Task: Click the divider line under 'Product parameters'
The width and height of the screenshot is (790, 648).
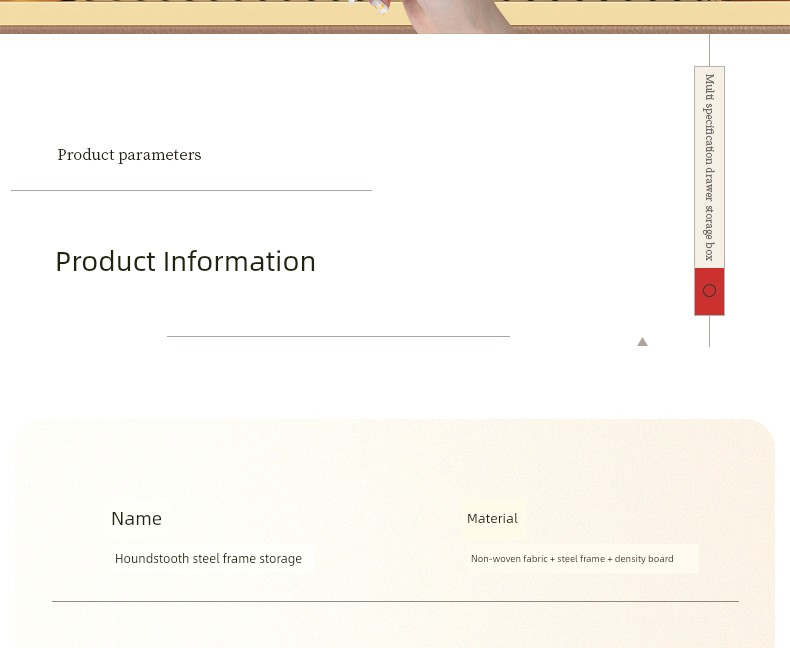Action: 191,190
